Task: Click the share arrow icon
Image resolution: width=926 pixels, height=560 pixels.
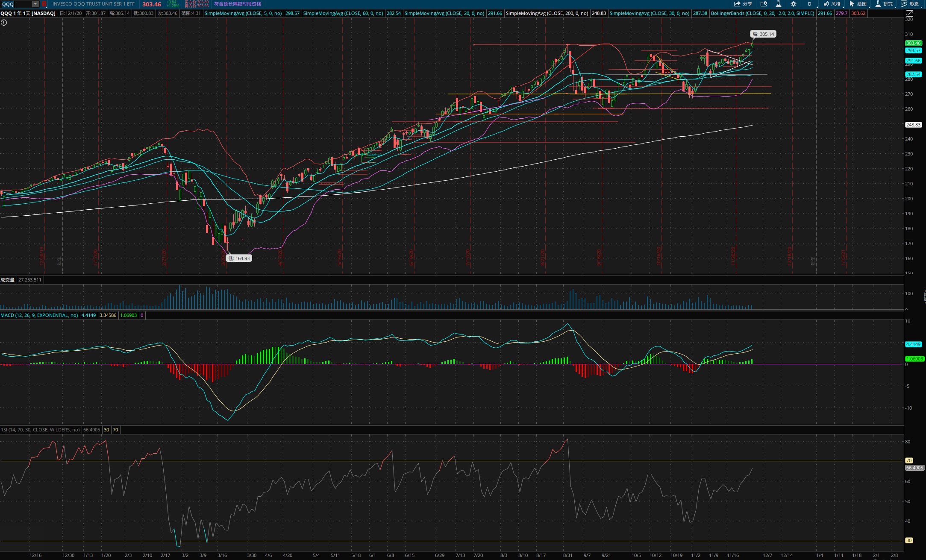Action: point(738,4)
